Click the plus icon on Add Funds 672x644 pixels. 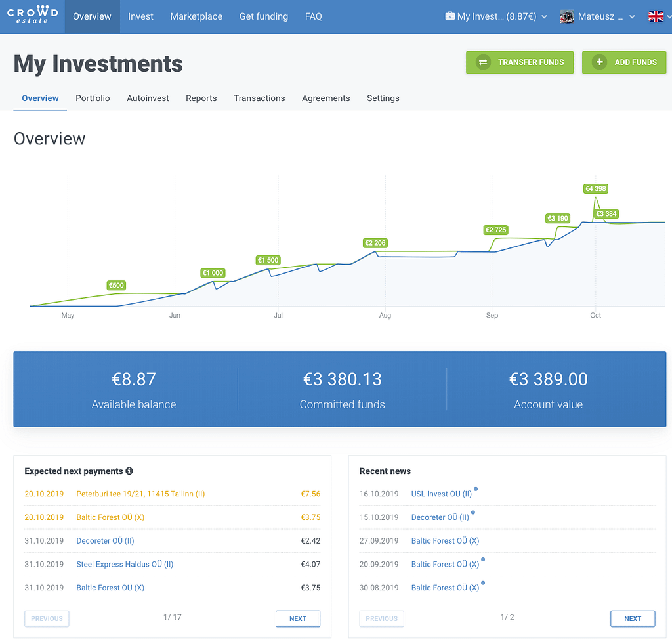pos(599,62)
